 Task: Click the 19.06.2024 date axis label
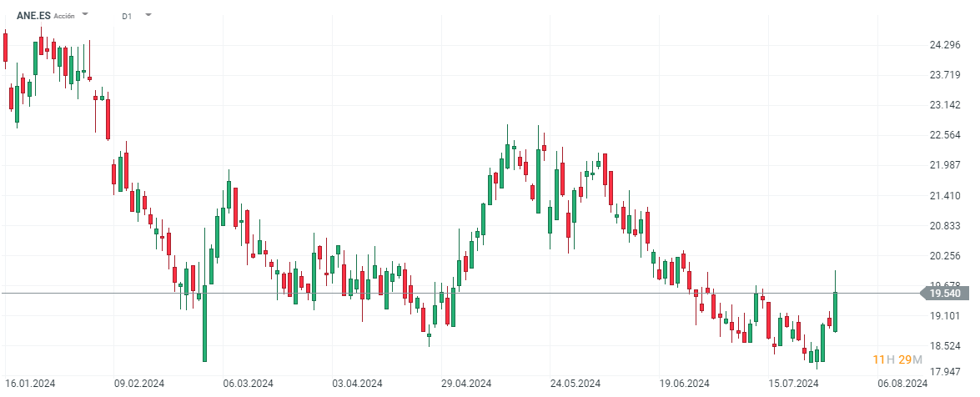(x=685, y=384)
